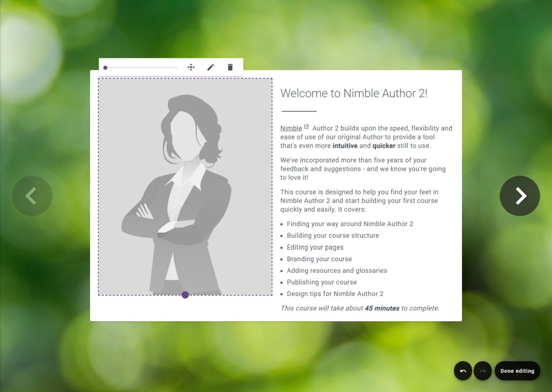Go to the previous page arrow
This screenshot has height=392, width=552.
pyautogui.click(x=32, y=196)
